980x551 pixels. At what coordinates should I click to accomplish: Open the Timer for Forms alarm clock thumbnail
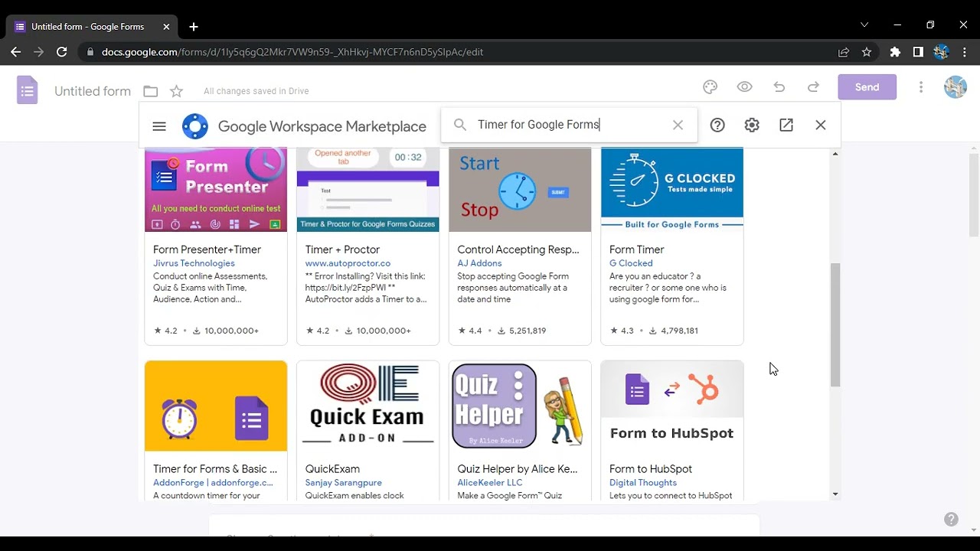216,406
